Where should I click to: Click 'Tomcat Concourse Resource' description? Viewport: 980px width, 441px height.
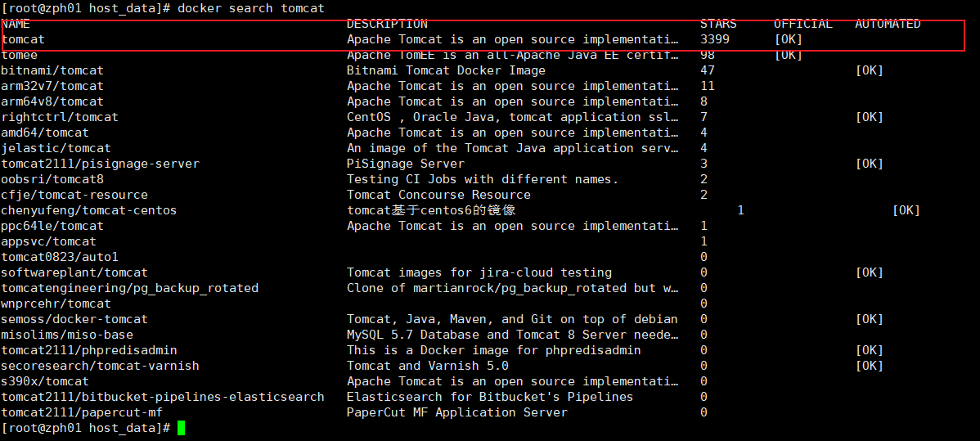point(438,195)
